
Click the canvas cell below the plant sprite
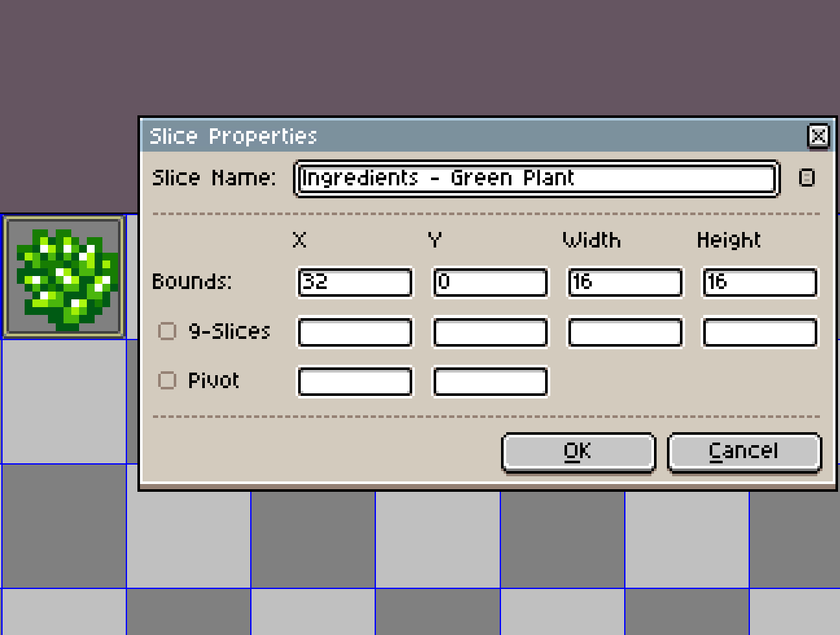[x=64, y=400]
